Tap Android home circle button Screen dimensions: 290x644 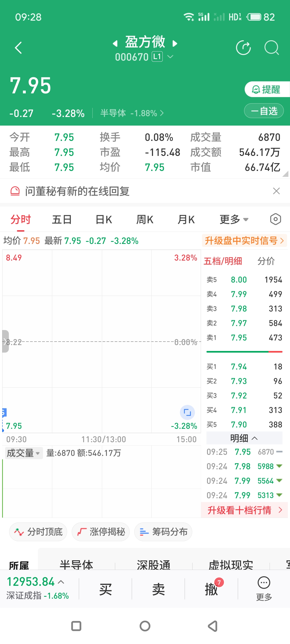coord(145,626)
